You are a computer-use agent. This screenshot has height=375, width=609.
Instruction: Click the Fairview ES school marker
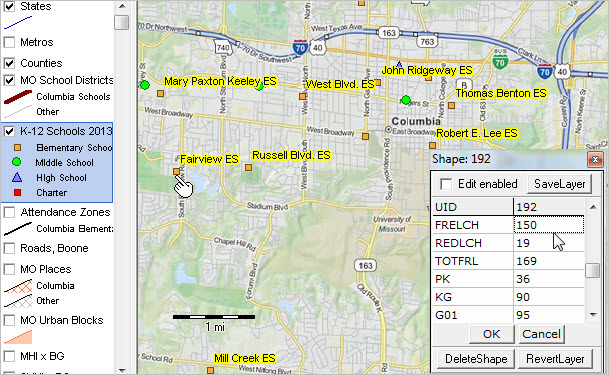176,171
